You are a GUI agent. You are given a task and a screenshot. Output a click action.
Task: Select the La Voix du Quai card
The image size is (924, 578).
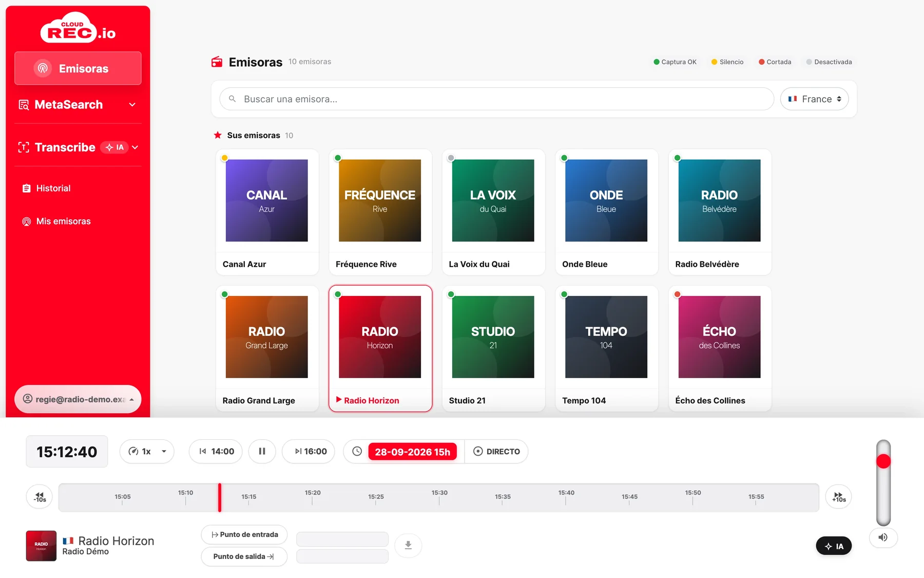pyautogui.click(x=493, y=212)
